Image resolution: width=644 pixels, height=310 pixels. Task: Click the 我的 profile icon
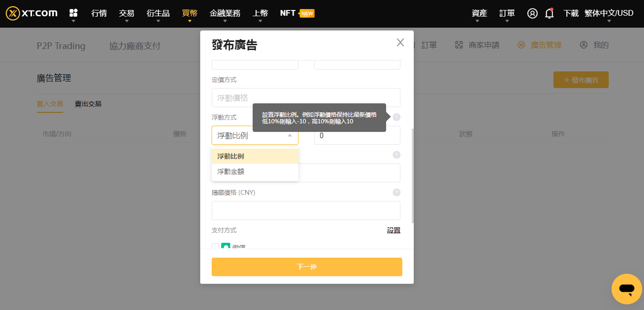coord(583,45)
